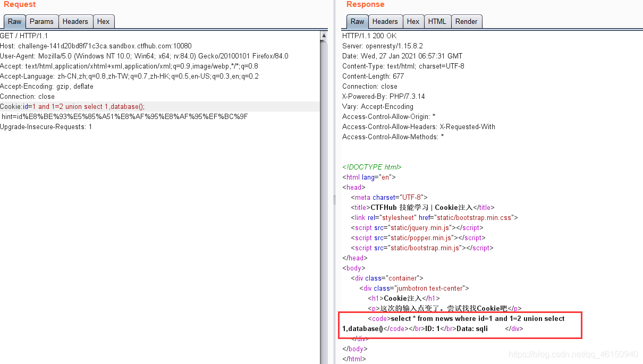Switch to the Response Raw tab
The image size is (643, 364).
pos(357,22)
